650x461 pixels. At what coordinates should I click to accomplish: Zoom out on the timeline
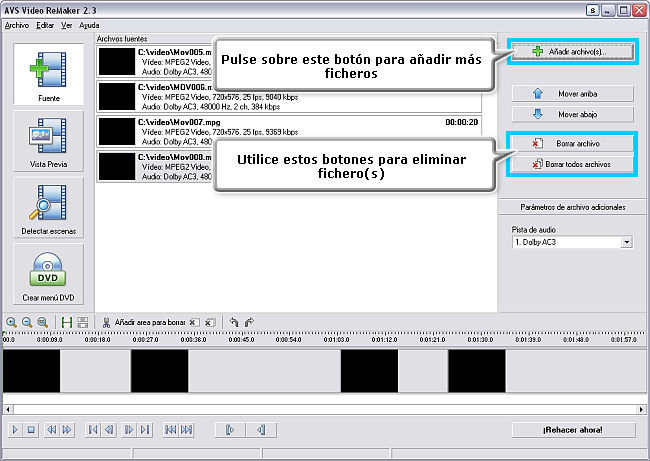pyautogui.click(x=27, y=322)
